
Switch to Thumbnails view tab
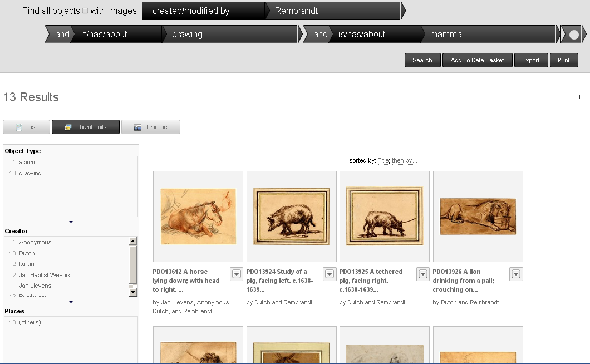(85, 127)
